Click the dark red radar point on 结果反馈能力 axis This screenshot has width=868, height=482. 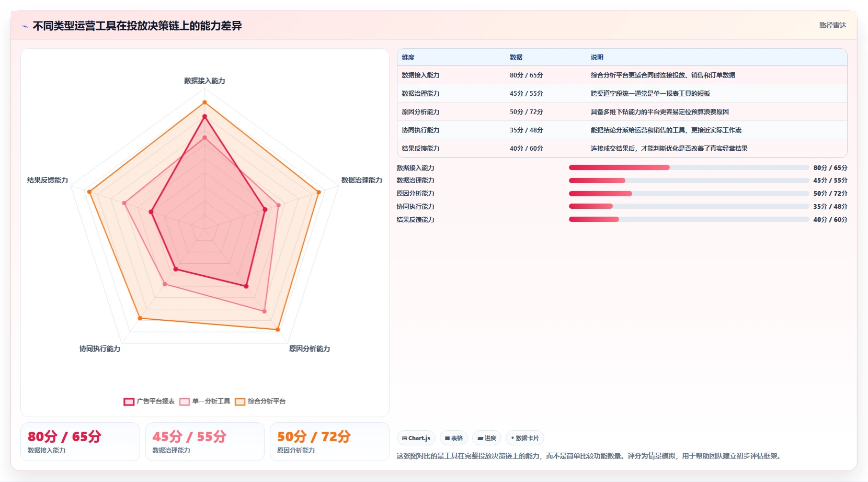coord(151,212)
